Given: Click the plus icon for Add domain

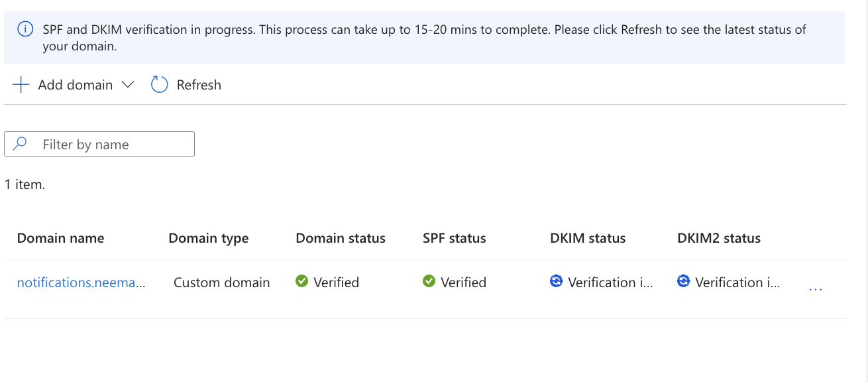Looking at the screenshot, I should (21, 85).
